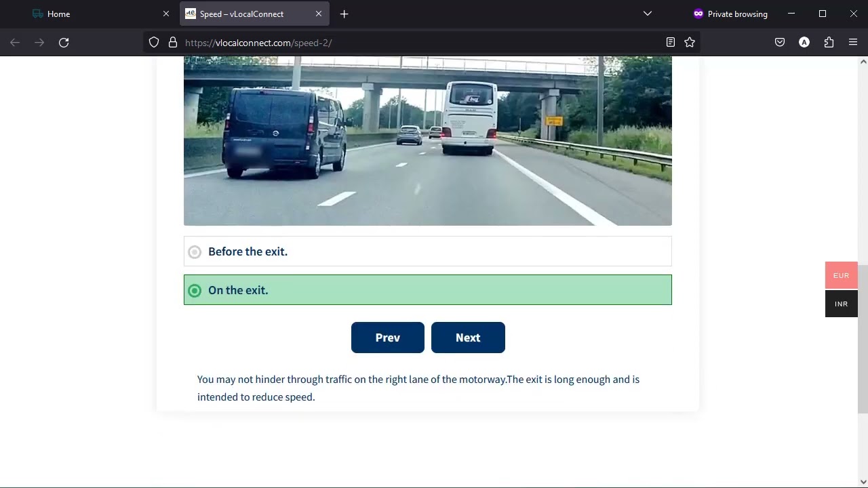Close the Home tab

click(166, 14)
